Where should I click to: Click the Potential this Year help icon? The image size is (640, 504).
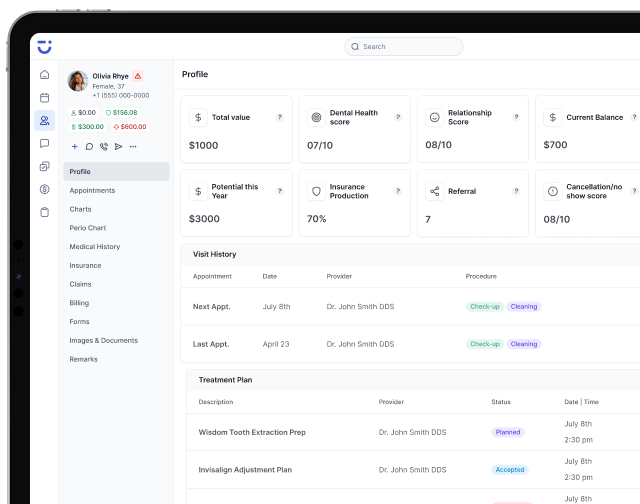280,191
